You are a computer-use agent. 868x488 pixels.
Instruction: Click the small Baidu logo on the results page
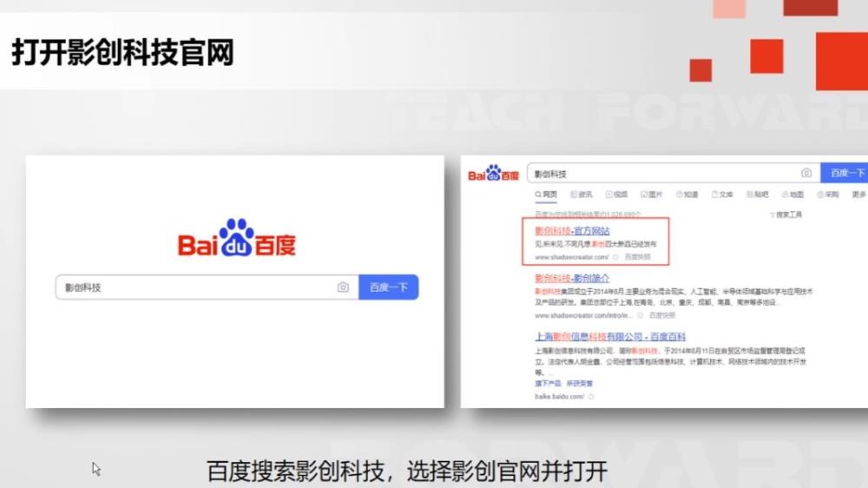coord(493,174)
